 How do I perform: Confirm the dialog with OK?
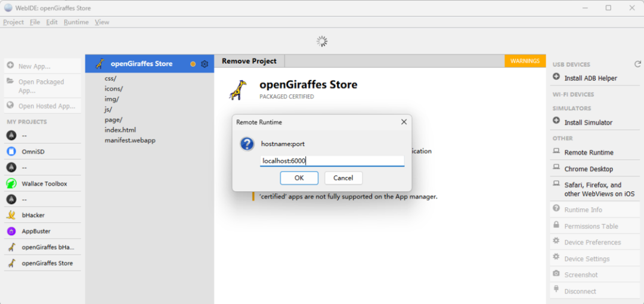[x=299, y=178]
